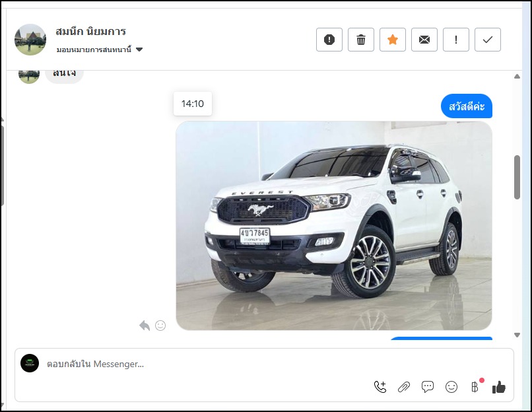React to the car photo with the smiley icon
Viewport: 532px width, 412px height.
tap(160, 326)
